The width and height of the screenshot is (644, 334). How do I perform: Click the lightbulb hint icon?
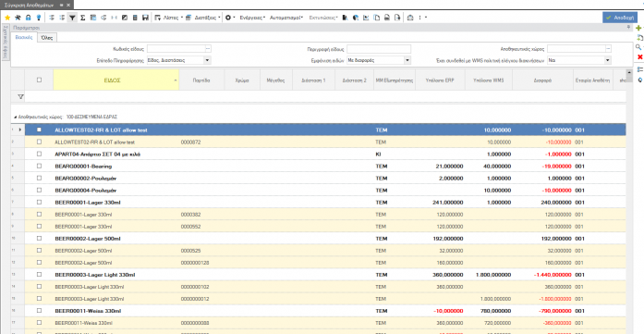[x=39, y=18]
